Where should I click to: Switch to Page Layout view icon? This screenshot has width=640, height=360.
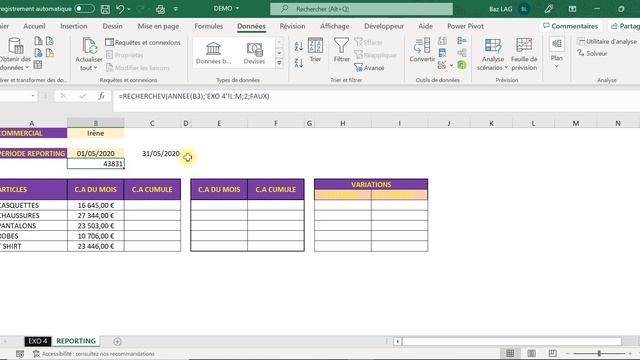point(531,353)
